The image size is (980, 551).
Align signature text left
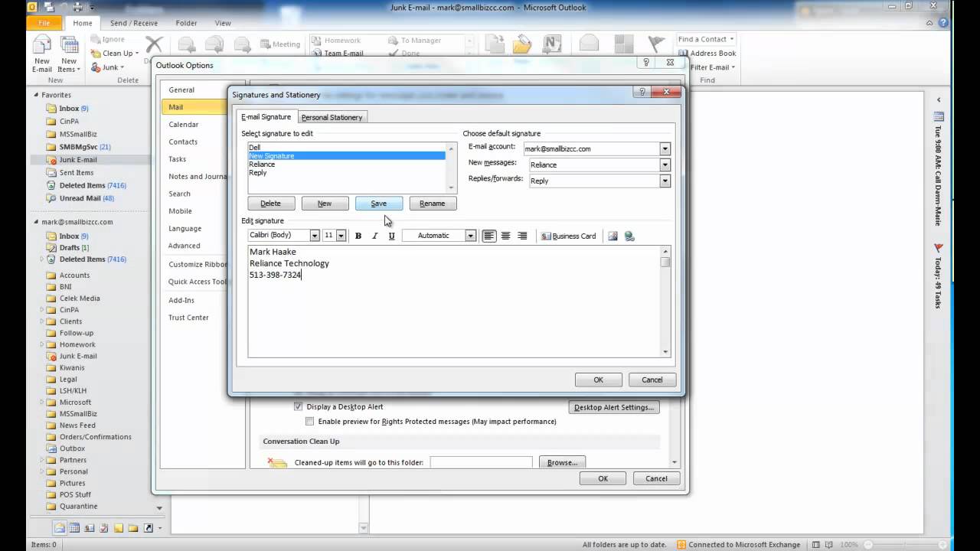coord(488,236)
